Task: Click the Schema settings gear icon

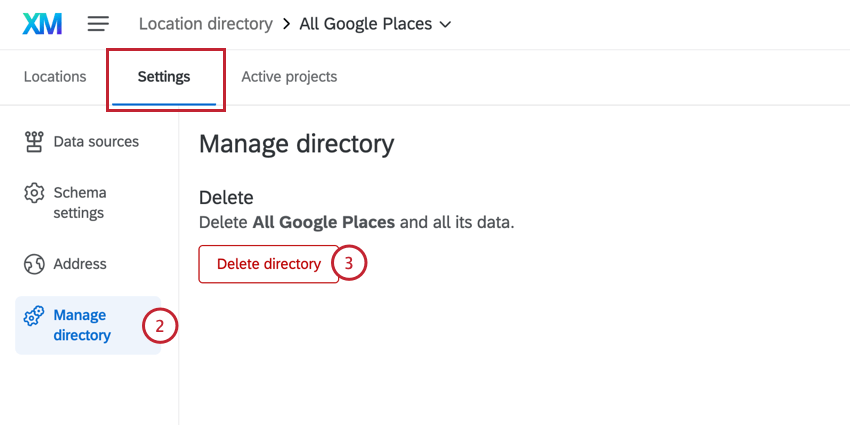Action: 34,193
